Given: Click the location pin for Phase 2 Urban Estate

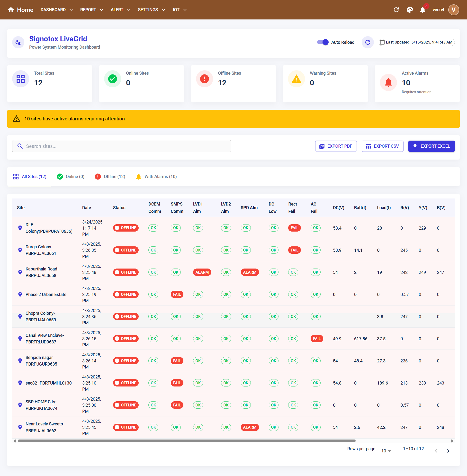Looking at the screenshot, I should point(20,294).
